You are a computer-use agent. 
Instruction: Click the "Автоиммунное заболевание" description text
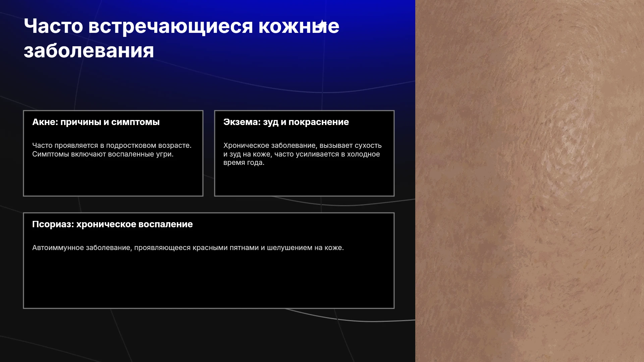click(x=188, y=248)
